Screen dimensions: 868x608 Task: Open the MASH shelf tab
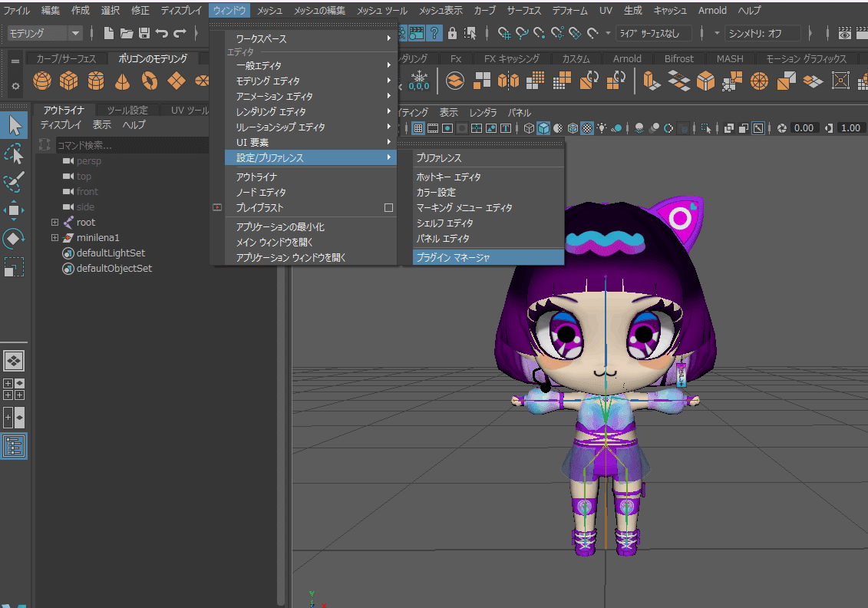(x=730, y=58)
